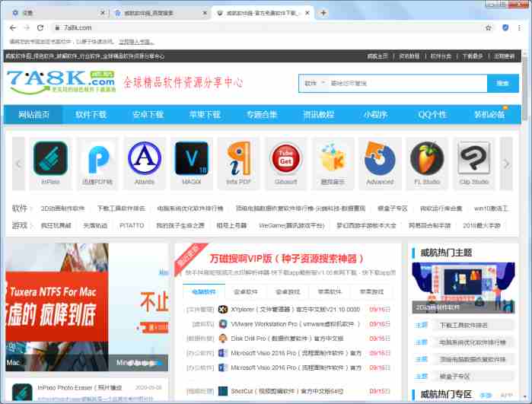The width and height of the screenshot is (532, 404).
Task: Close the active 7a8k browser tab
Action: [x=307, y=13]
